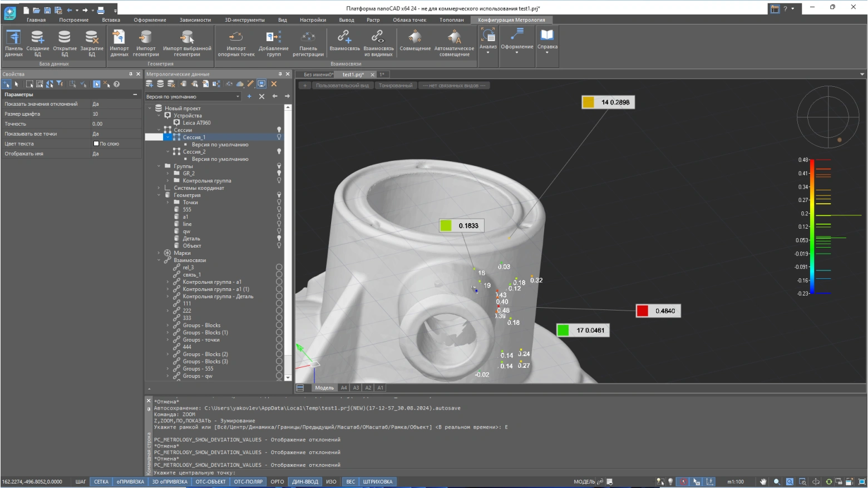Expand the Марки tree node

(159, 253)
